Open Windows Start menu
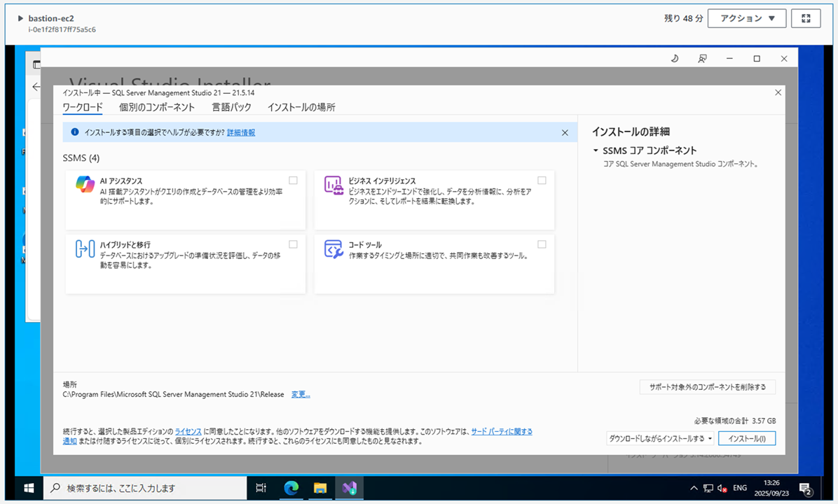The height and width of the screenshot is (504, 838). tap(29, 488)
